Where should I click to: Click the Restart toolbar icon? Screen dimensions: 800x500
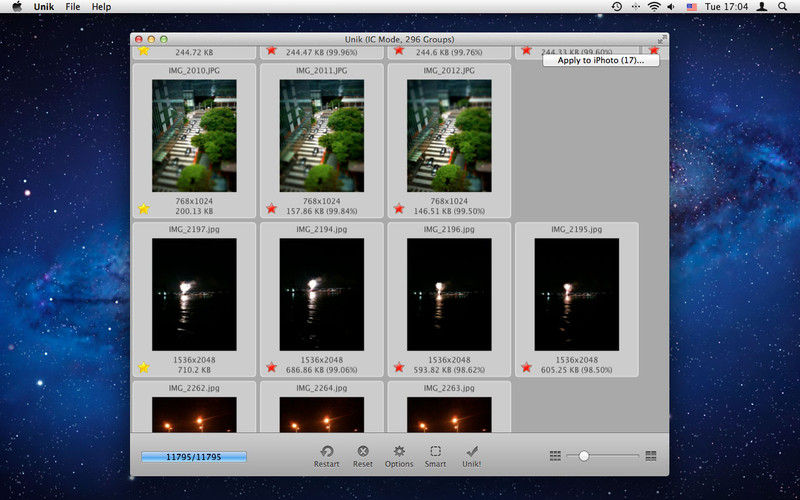327,452
